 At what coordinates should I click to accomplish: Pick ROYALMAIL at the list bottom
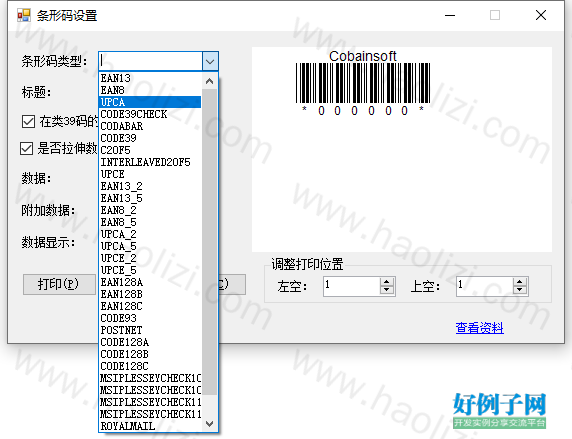click(x=150, y=426)
